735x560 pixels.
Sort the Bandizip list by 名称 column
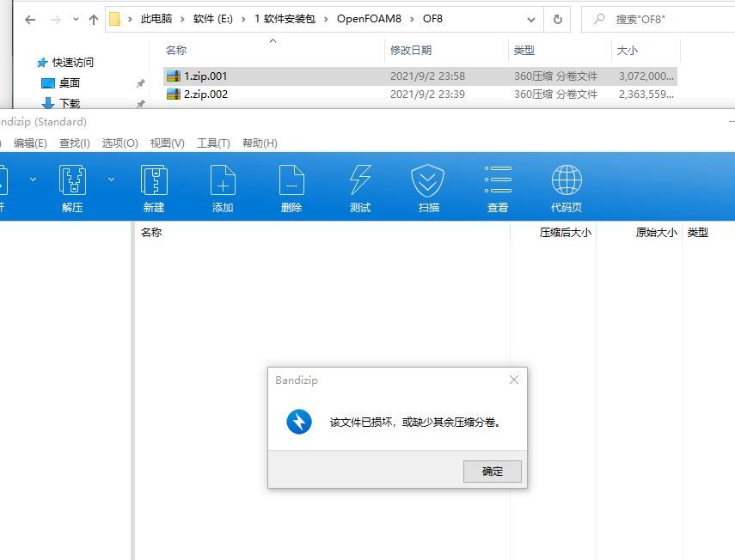pos(151,232)
